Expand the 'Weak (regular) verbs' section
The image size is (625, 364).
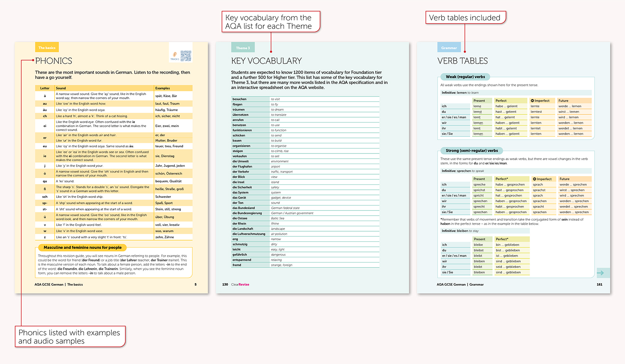click(465, 77)
